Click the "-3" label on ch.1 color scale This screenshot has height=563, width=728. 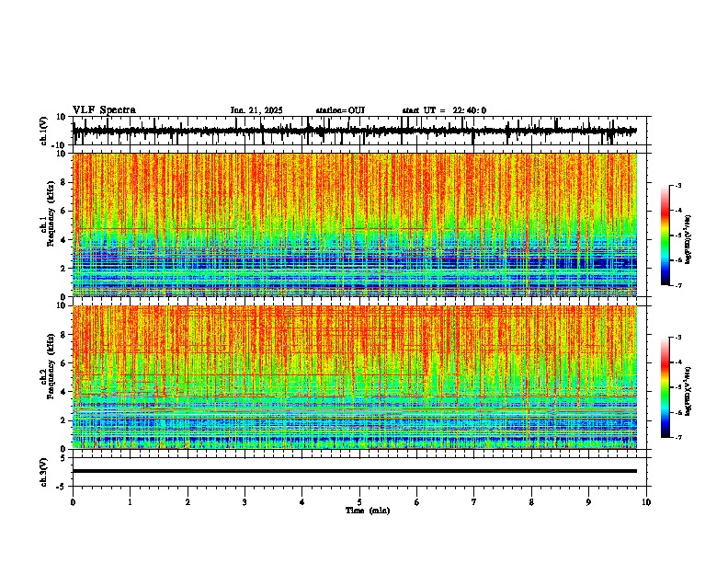(x=677, y=185)
